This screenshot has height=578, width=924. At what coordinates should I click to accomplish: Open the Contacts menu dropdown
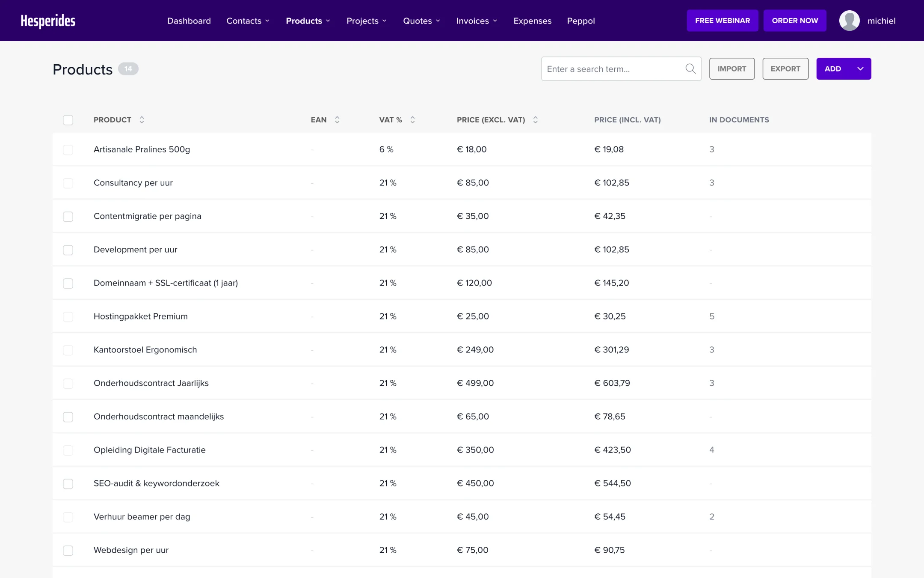pyautogui.click(x=248, y=21)
